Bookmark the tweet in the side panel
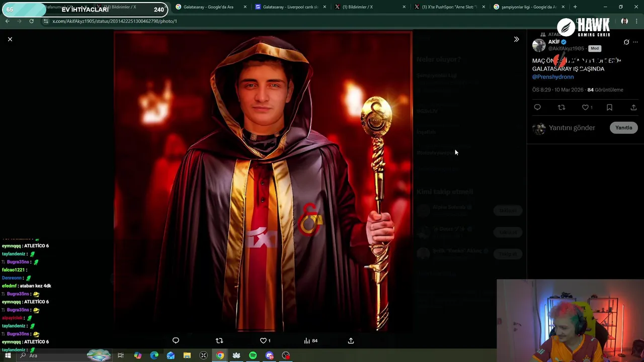Viewport: 644px width, 362px height. [x=609, y=107]
